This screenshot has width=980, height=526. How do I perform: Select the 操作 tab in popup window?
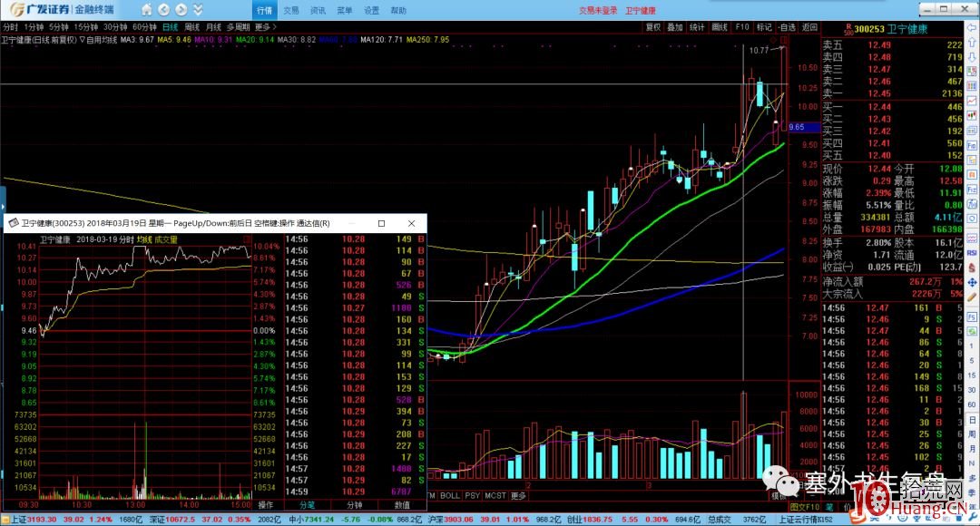pos(266,505)
